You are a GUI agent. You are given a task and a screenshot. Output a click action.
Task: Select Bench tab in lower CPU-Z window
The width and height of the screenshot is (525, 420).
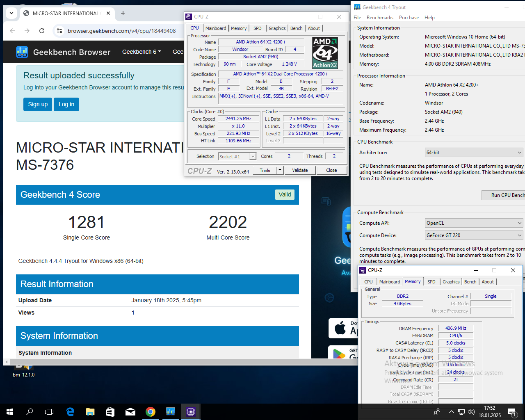click(x=470, y=282)
